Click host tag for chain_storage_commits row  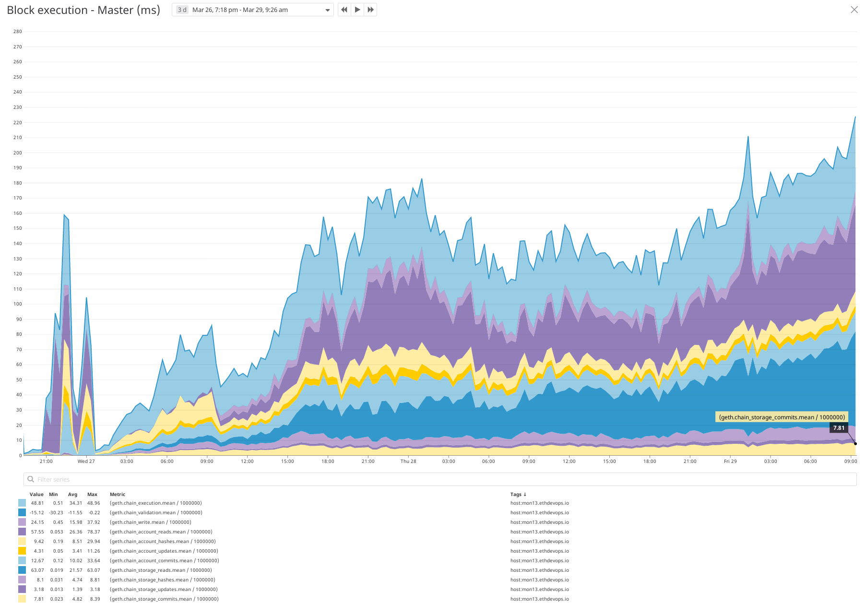coord(539,599)
